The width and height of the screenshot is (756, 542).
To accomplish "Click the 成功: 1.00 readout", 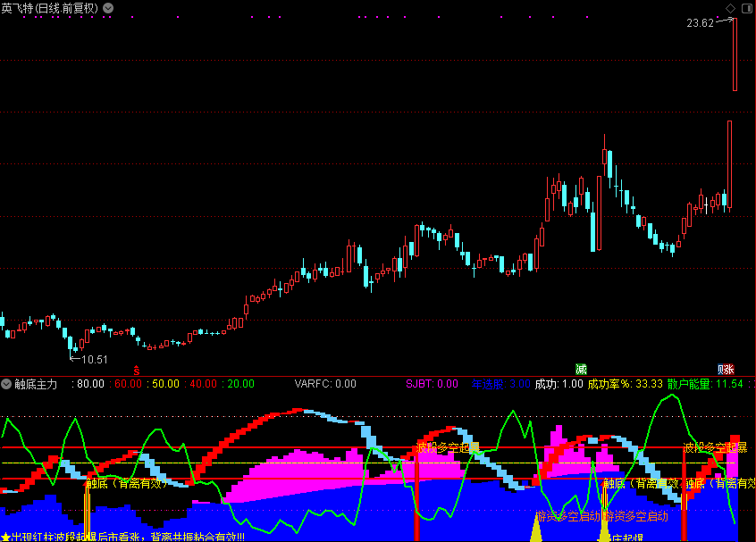I will [559, 384].
